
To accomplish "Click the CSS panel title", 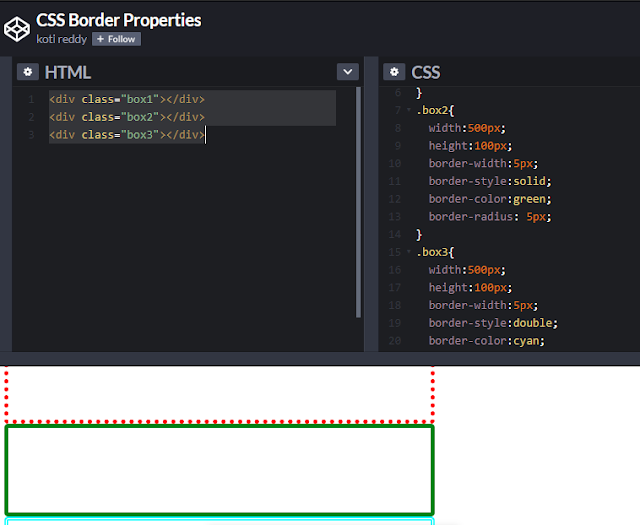I will 426,72.
